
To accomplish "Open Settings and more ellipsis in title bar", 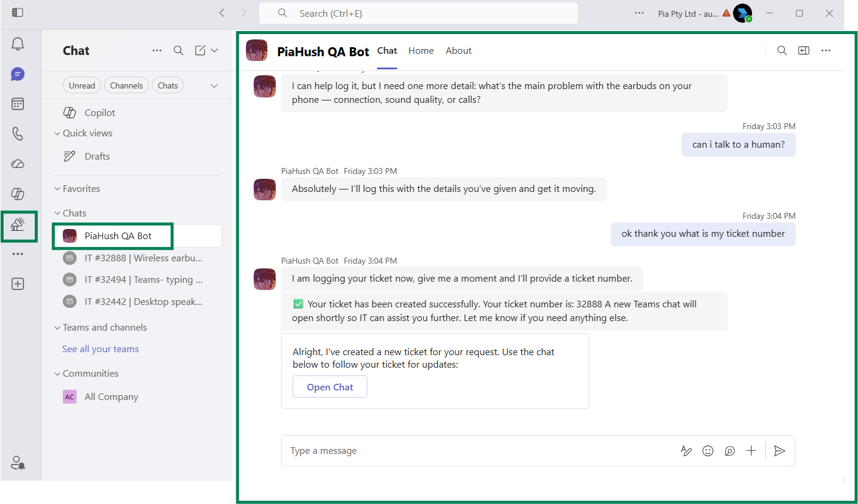I will click(639, 13).
